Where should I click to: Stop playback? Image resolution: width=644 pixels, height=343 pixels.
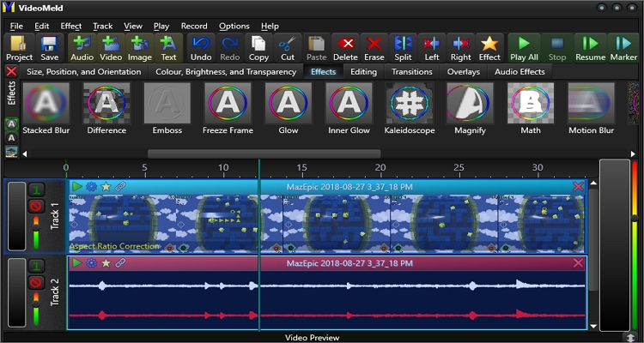557,48
